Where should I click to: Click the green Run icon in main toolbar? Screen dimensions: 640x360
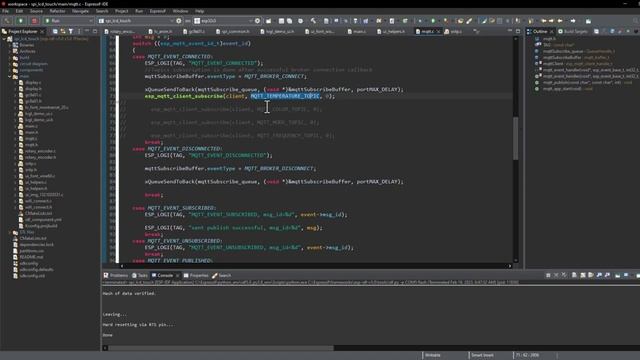(x=433, y=20)
